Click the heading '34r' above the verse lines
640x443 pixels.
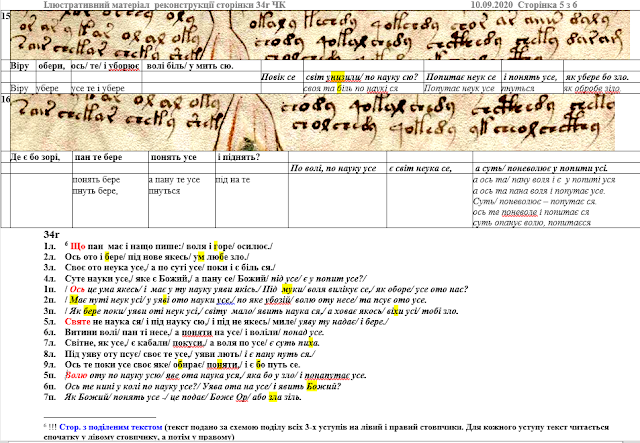pyautogui.click(x=52, y=235)
